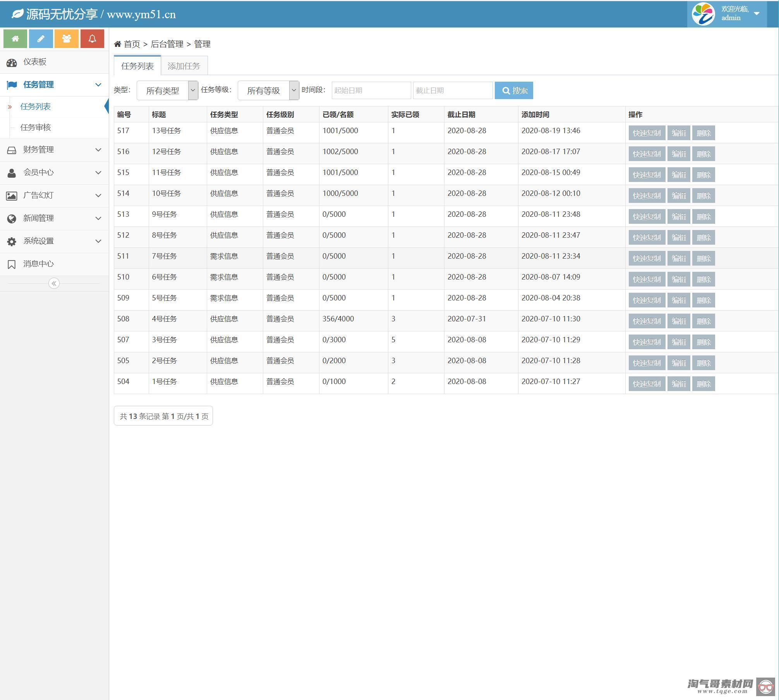
Task: Click the 2020-08-19 13:46 timestamp
Action: click(x=551, y=130)
